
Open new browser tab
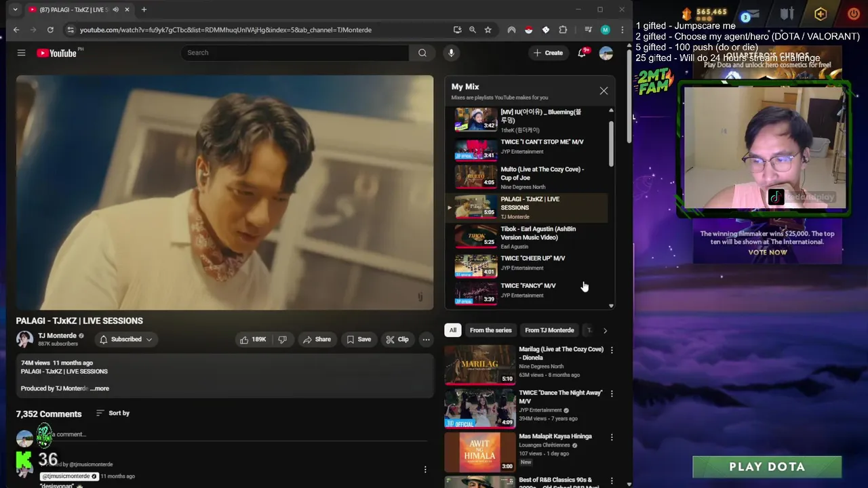pos(144,9)
